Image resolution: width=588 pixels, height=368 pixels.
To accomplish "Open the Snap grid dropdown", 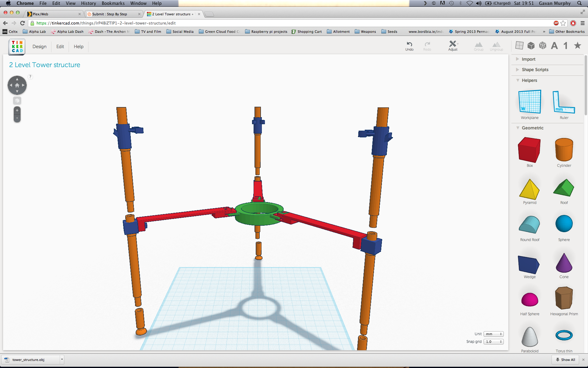I will click(x=493, y=342).
